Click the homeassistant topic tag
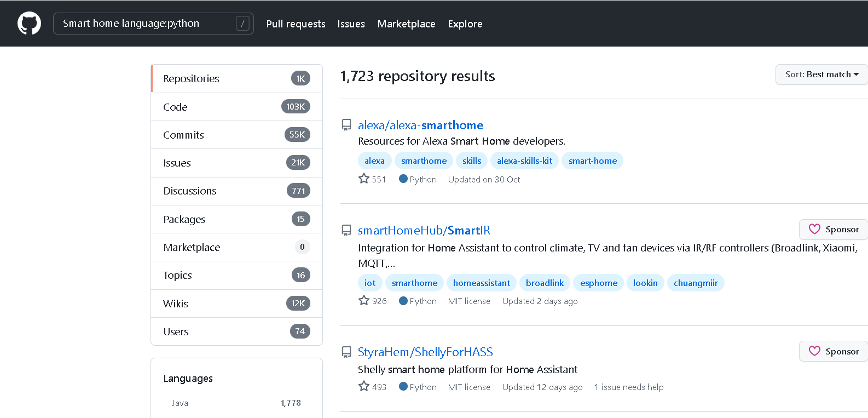 tap(482, 283)
